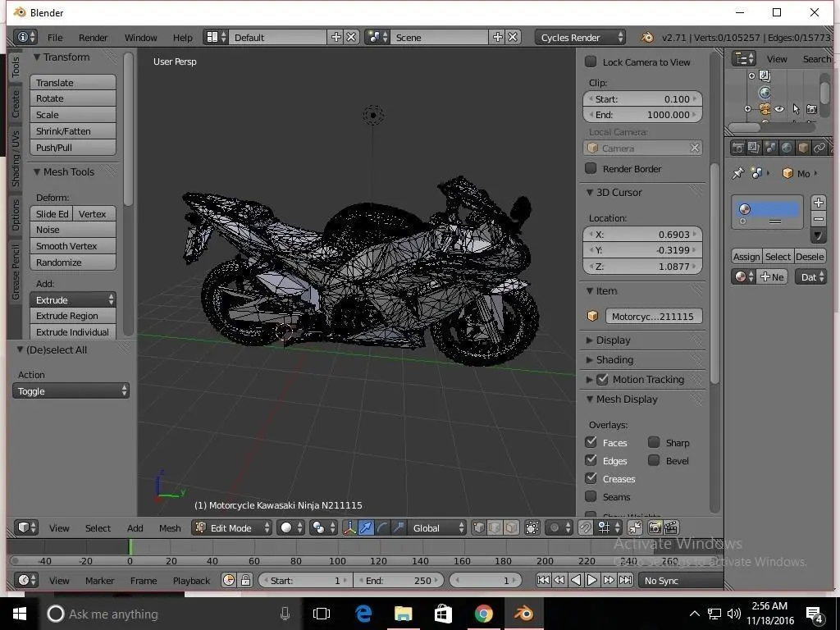This screenshot has width=840, height=630.
Task: Check the Sharp overlay
Action: click(654, 442)
